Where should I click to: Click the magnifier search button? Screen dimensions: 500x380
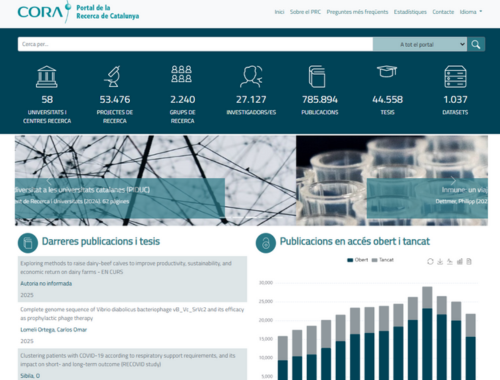[x=476, y=44]
